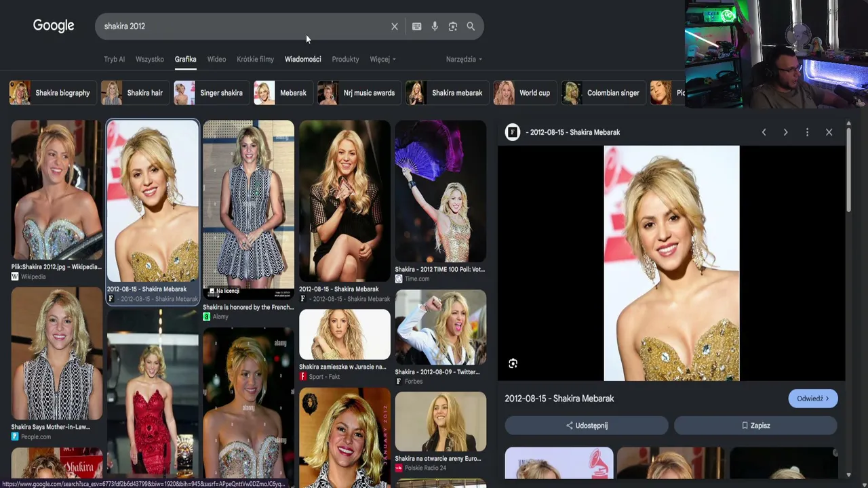Filter by the Colombian singer chip
The image size is (868, 488).
click(x=602, y=93)
